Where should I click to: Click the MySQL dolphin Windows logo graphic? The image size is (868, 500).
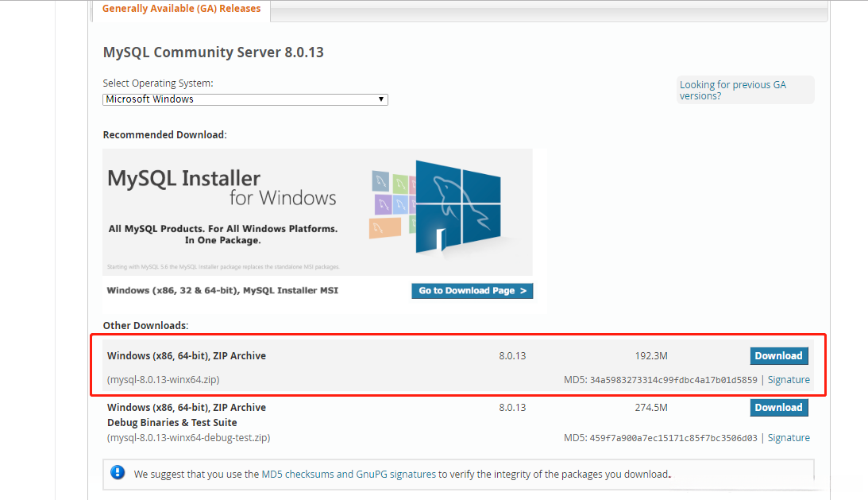tap(458, 206)
